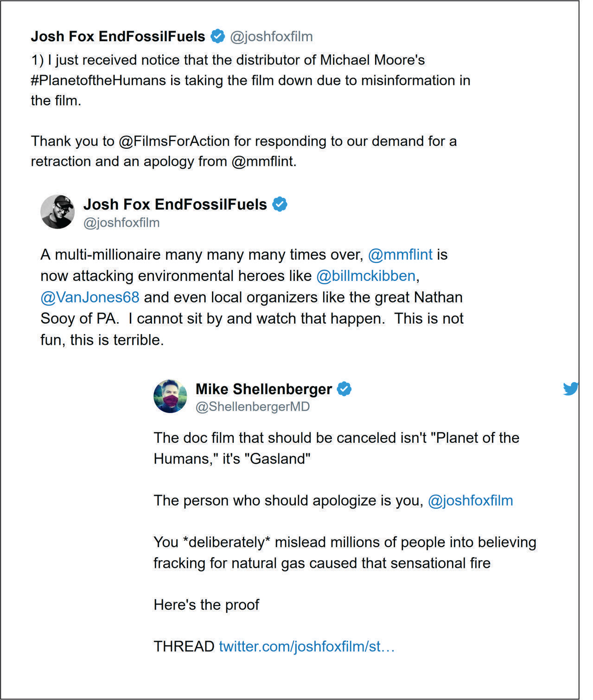Viewport: 593px width, 700px height.
Task: Open the @billmckibben profile link
Action: click(x=366, y=276)
